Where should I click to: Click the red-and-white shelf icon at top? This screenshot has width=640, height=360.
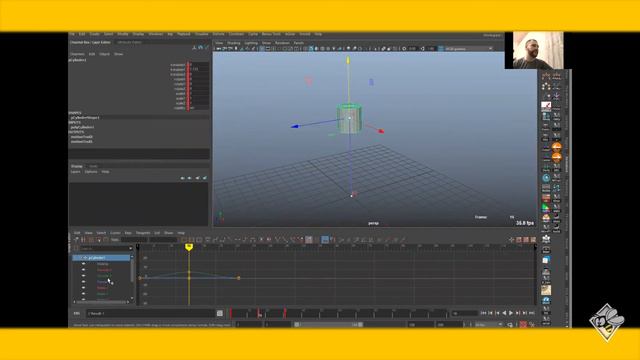tap(546, 107)
